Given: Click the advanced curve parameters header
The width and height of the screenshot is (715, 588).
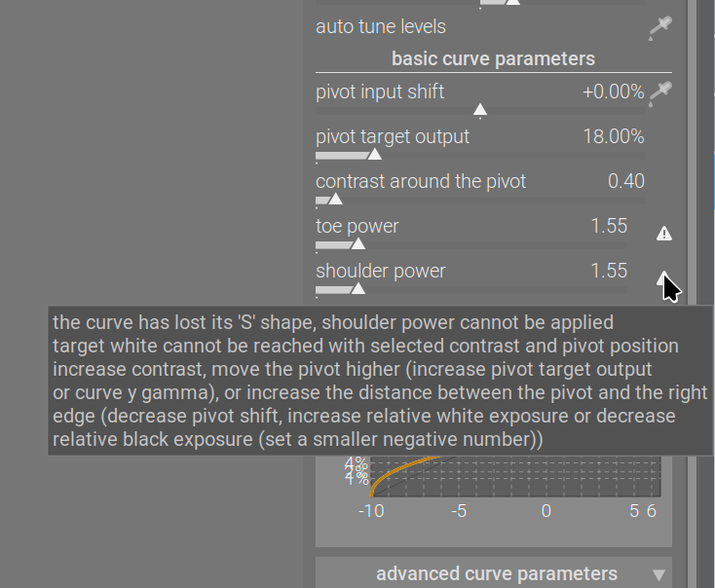Looking at the screenshot, I should coord(496,573).
